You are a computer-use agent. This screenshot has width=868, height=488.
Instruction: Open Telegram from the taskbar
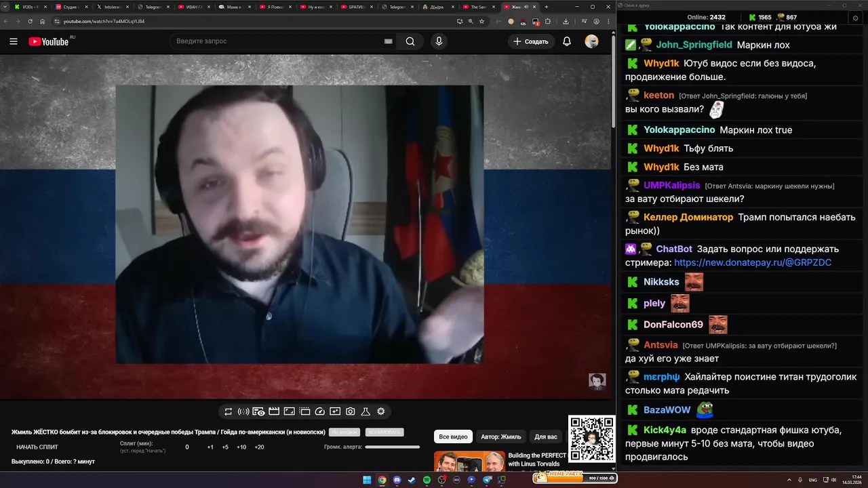pyautogui.click(x=486, y=480)
